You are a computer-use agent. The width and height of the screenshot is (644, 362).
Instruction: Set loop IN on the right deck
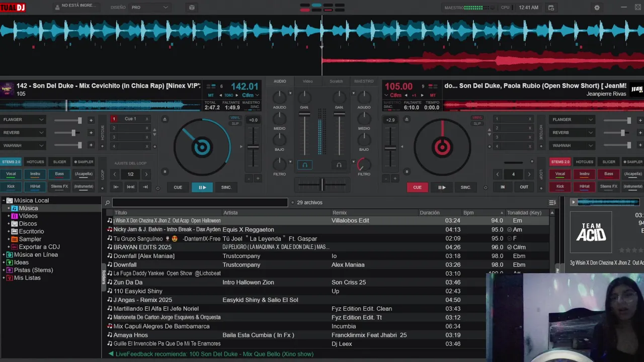(x=502, y=187)
